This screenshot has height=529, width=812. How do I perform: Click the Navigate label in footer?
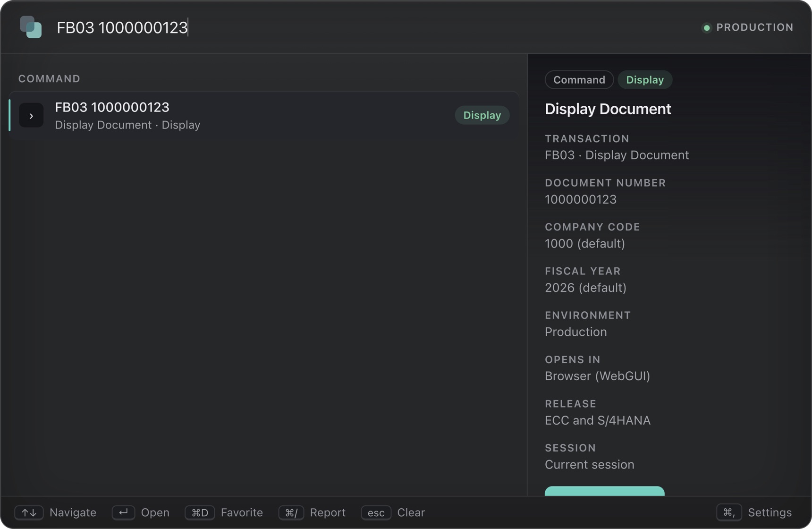click(x=73, y=512)
